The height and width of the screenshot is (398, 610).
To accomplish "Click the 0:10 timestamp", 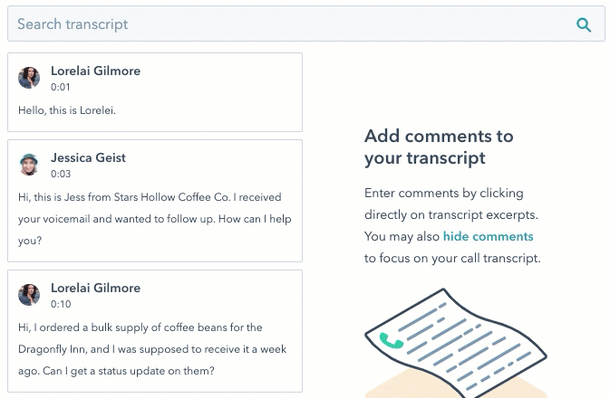I will [61, 304].
